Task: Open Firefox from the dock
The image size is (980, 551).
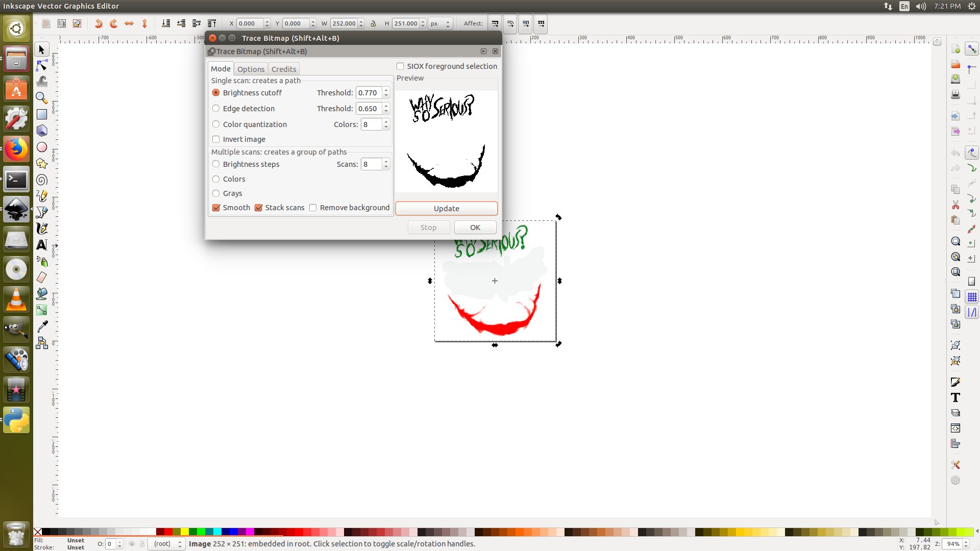Action: click(16, 149)
